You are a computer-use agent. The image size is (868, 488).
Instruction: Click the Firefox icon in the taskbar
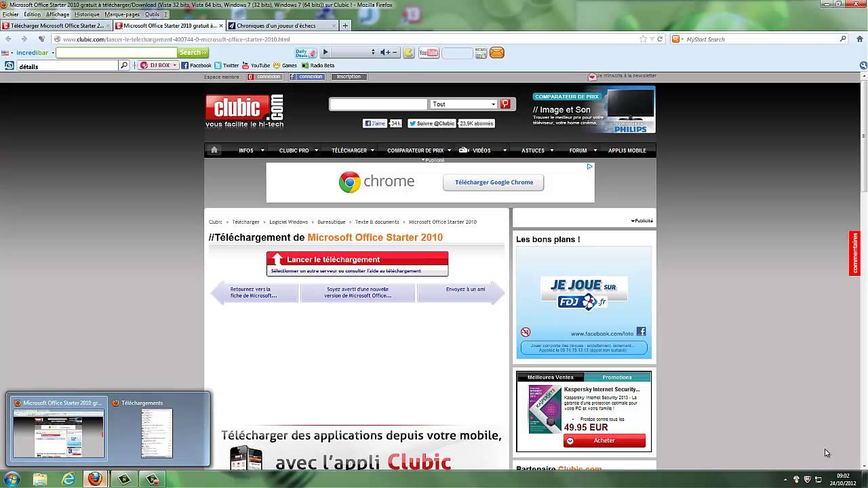95,479
